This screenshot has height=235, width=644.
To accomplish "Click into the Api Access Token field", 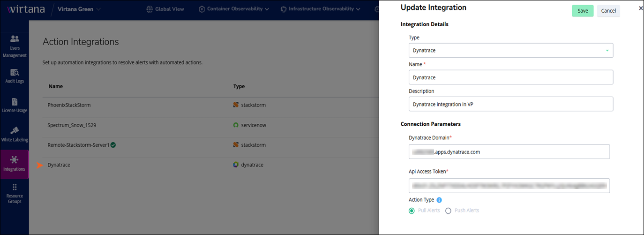I will click(x=509, y=186).
